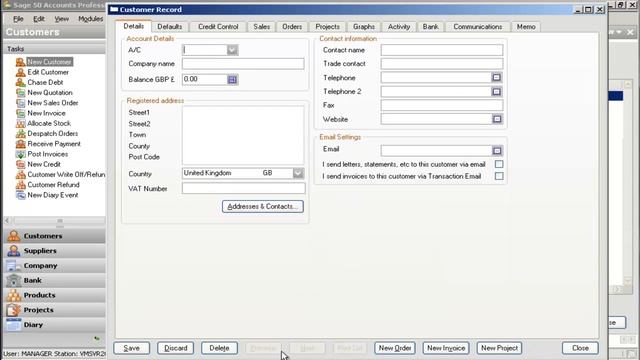
Task: Open the Graphs tab
Action: tap(364, 27)
